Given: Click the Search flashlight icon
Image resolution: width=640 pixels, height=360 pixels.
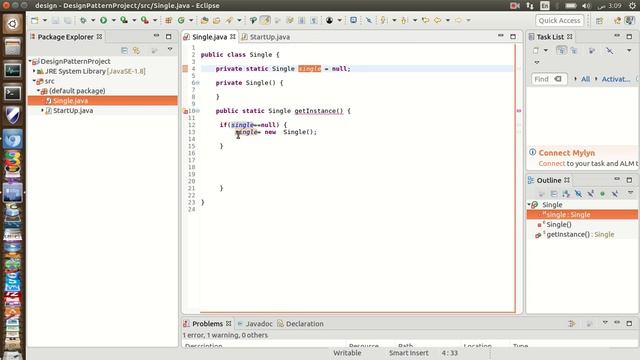Looking at the screenshot, I should tap(229, 20).
